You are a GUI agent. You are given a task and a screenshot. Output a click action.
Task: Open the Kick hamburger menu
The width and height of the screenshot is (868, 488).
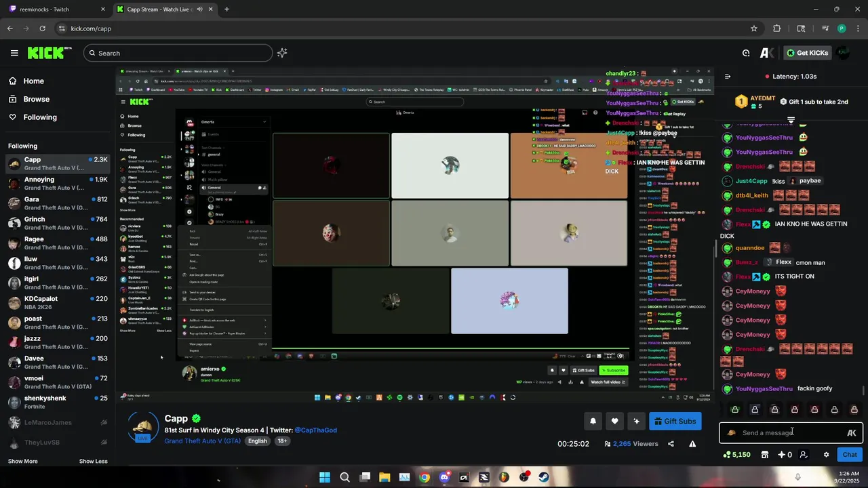[x=14, y=53]
